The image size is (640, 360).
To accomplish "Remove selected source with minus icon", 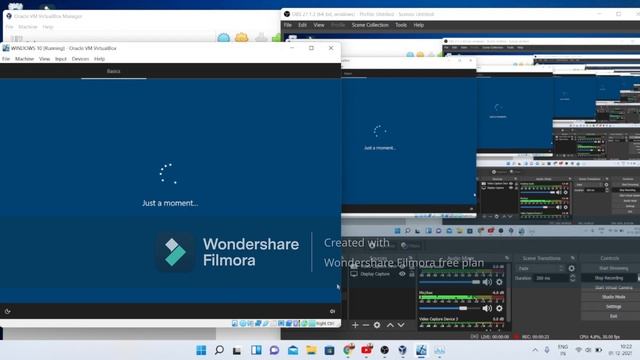I will click(366, 325).
